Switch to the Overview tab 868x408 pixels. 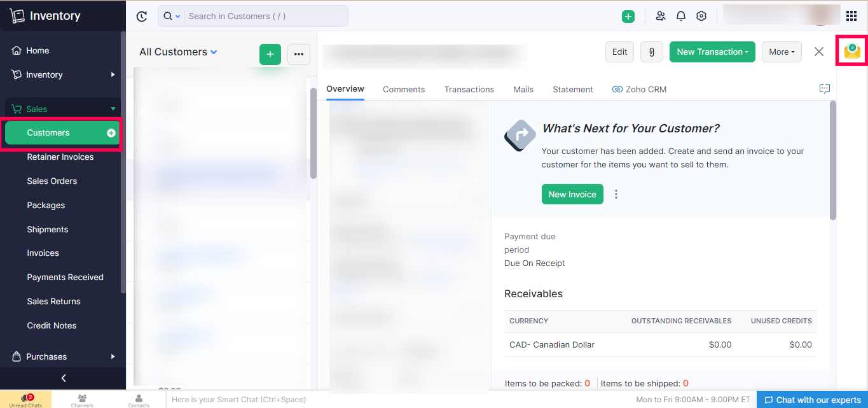[345, 89]
